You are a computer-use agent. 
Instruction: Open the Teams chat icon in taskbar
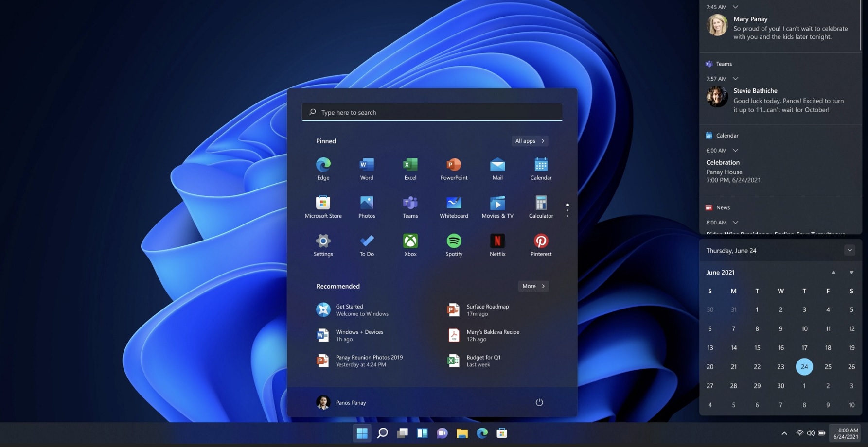click(x=442, y=433)
